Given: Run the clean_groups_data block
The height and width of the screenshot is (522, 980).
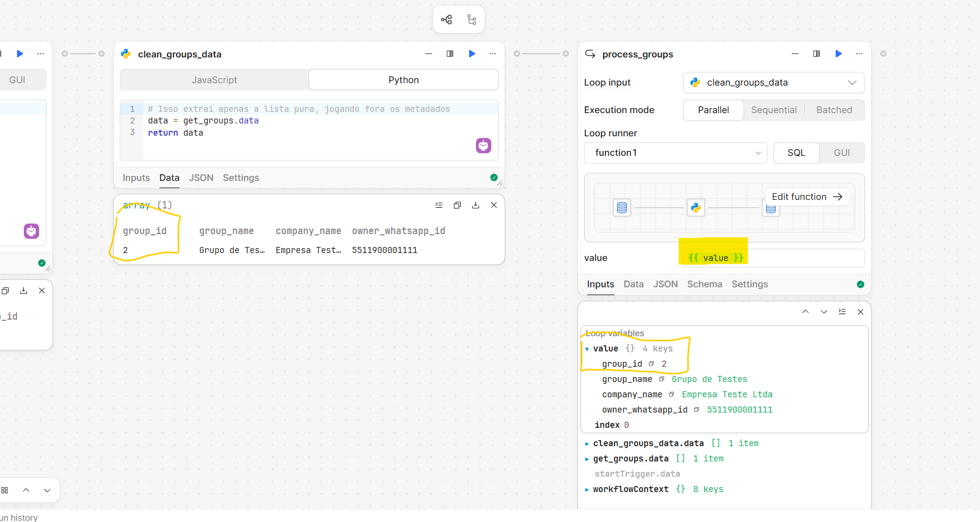Looking at the screenshot, I should click(x=472, y=54).
